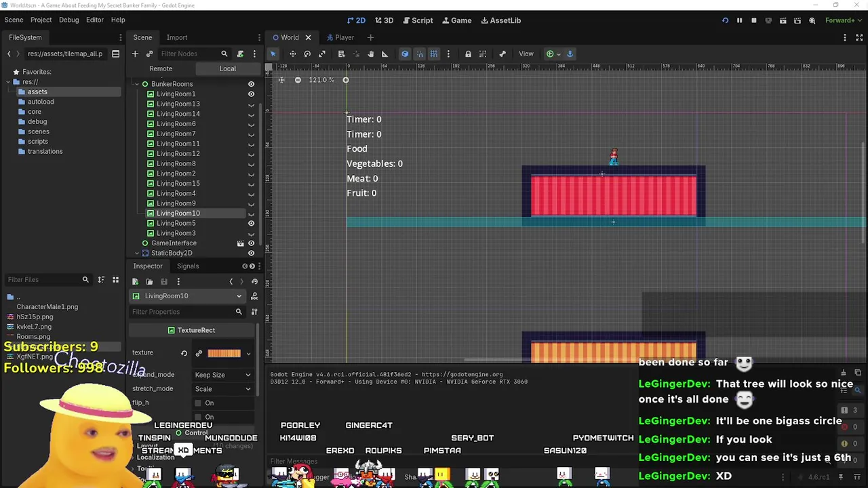Viewport: 868px width, 488px height.
Task: Open the Debug menu
Action: click(x=68, y=20)
